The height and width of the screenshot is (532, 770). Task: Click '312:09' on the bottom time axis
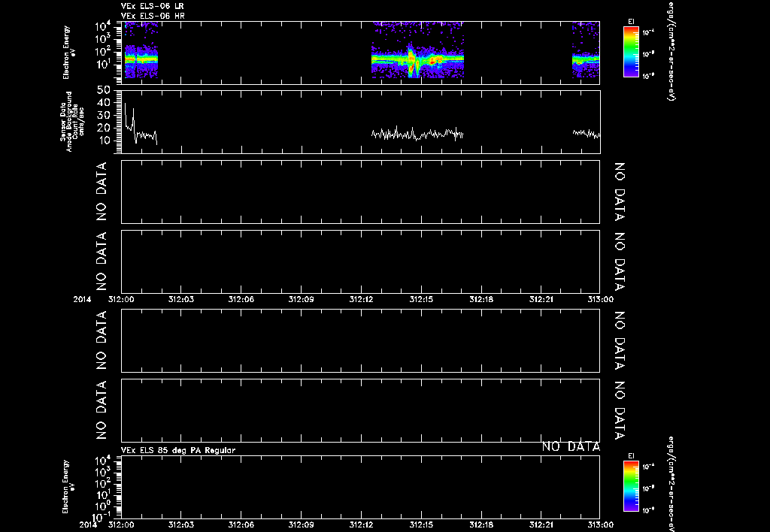pyautogui.click(x=301, y=524)
